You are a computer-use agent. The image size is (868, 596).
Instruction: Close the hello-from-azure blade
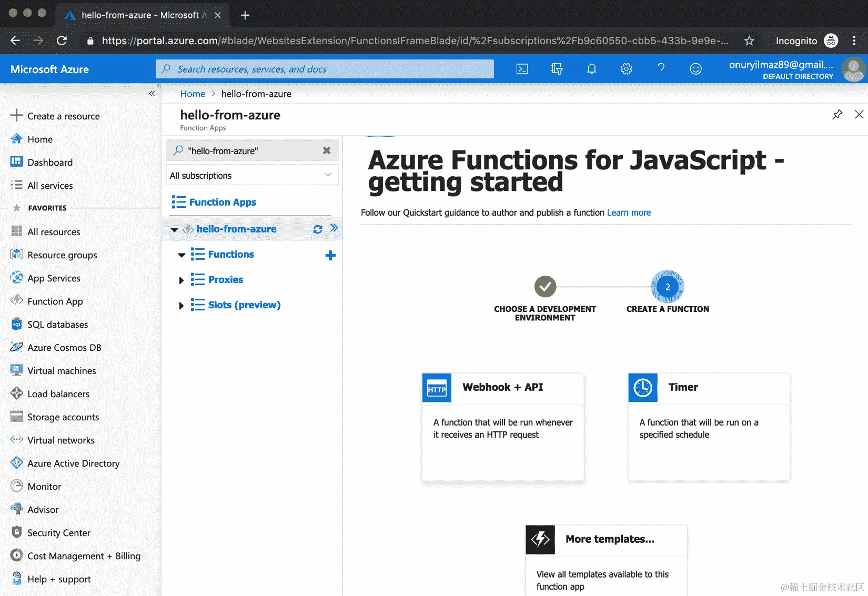859,115
